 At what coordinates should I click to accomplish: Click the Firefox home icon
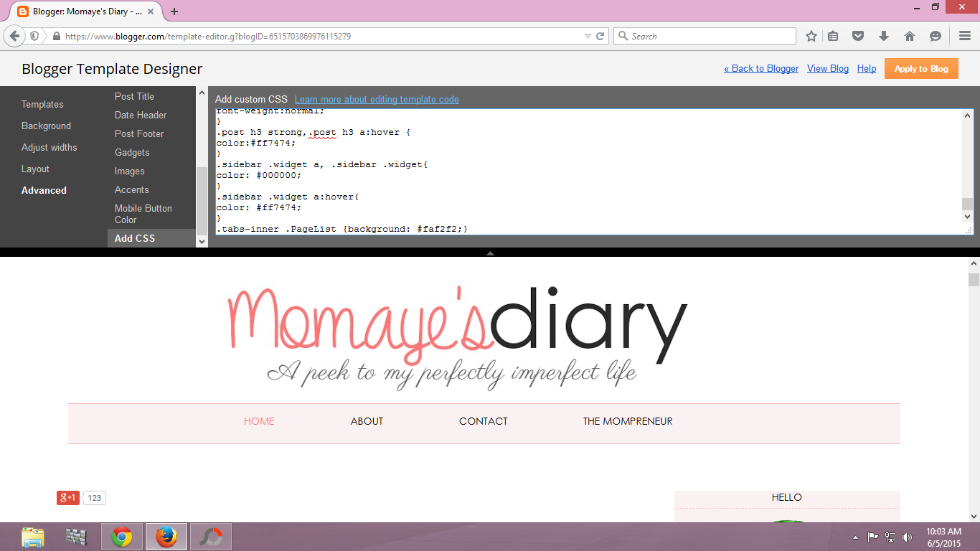910,35
